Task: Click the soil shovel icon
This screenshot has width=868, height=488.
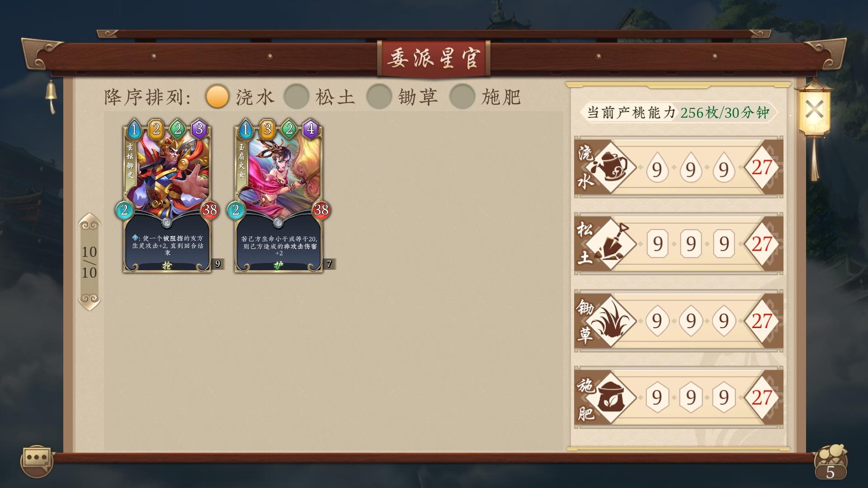Action: coord(610,244)
